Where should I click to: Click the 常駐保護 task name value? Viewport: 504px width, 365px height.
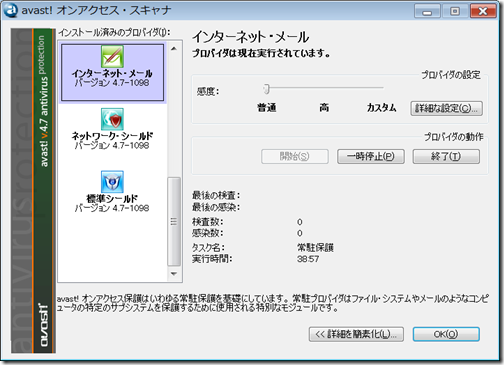click(x=315, y=247)
